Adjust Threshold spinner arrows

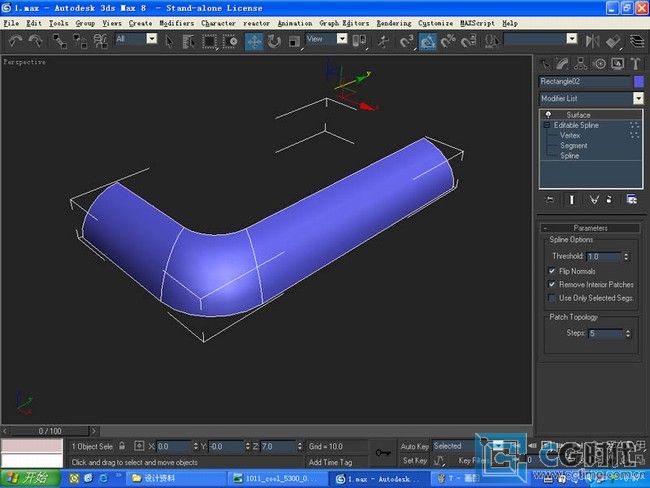[x=626, y=257]
